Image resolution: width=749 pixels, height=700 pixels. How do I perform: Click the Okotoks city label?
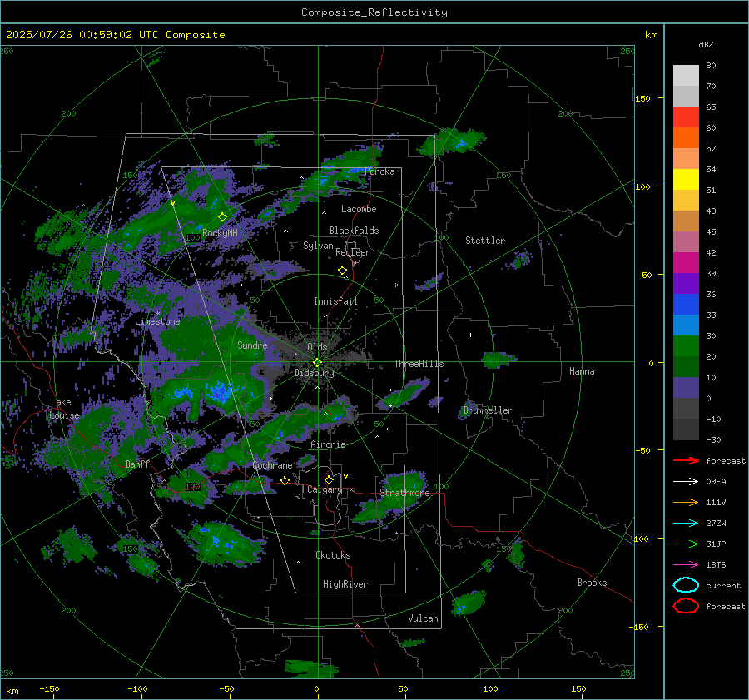(333, 555)
